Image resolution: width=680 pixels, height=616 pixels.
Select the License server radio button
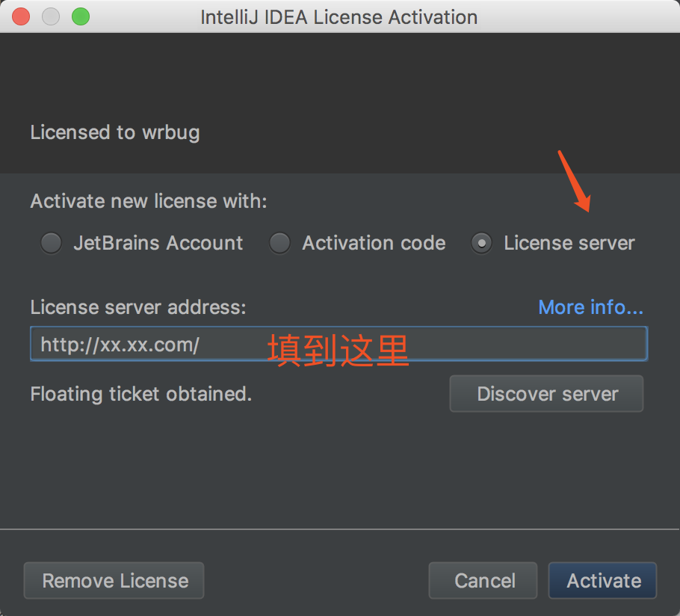(481, 243)
